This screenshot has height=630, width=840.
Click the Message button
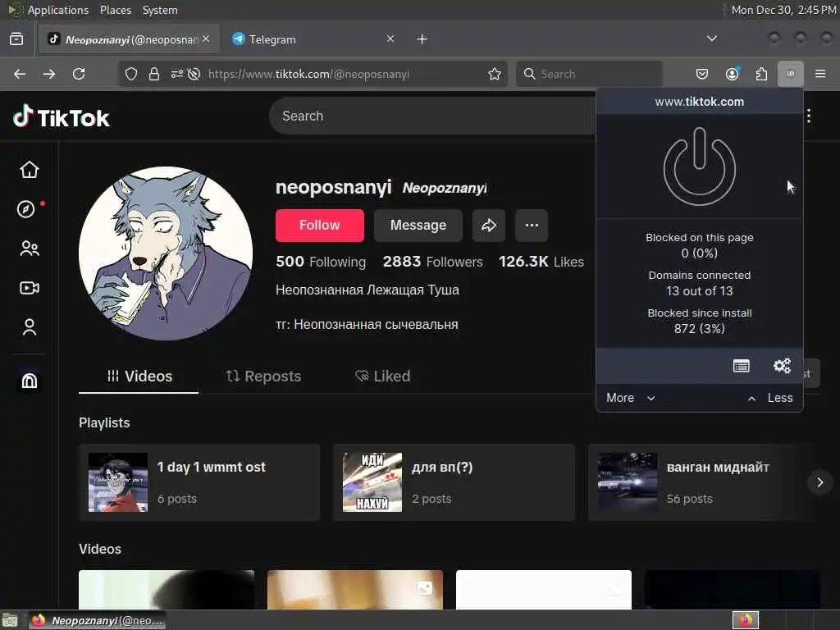point(418,226)
